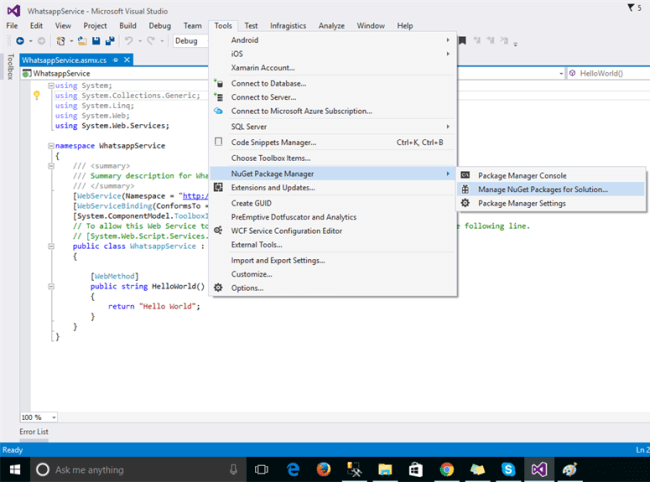The image size is (650, 482).
Task: Click the Undo toolbar icon
Action: pos(129,41)
